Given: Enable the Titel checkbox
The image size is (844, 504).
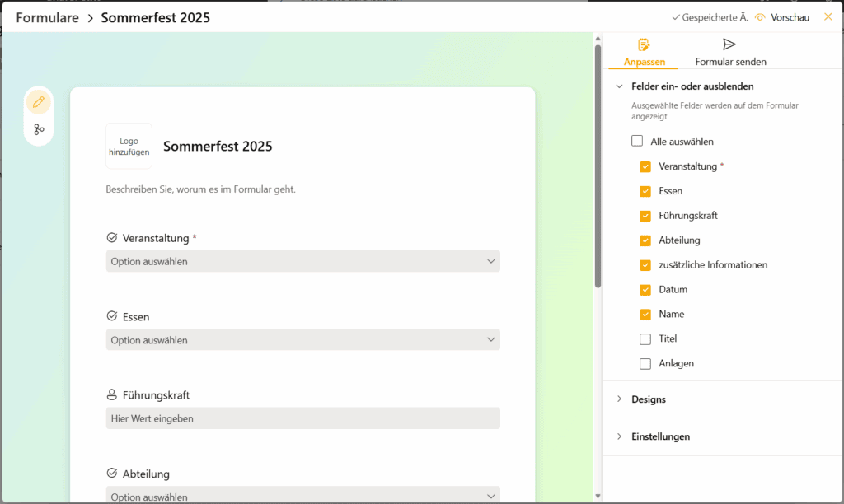Looking at the screenshot, I should tap(646, 338).
